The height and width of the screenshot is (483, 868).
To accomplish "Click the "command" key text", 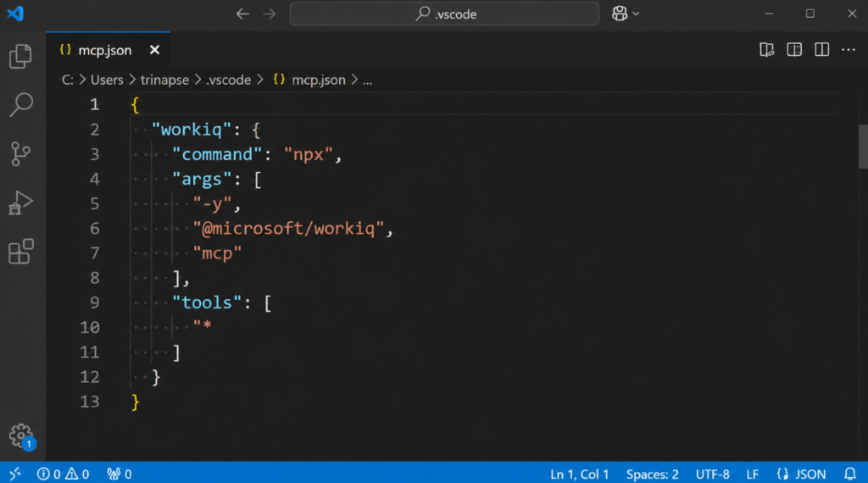I will click(x=217, y=154).
